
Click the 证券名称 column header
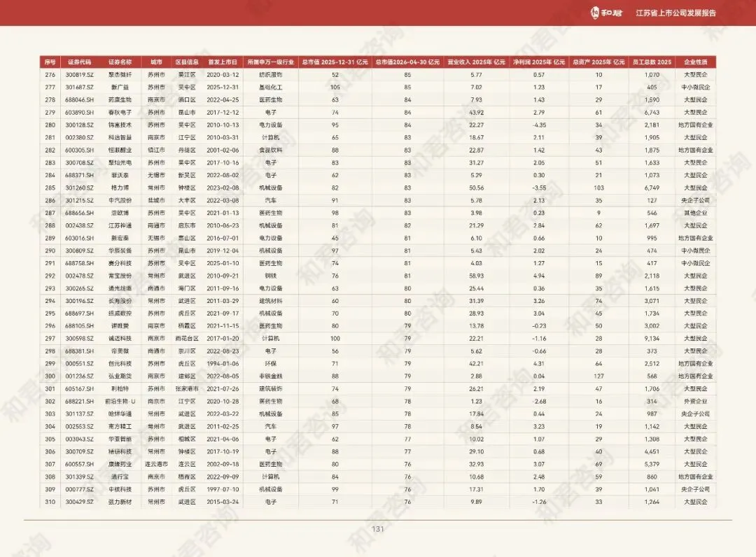(120, 62)
